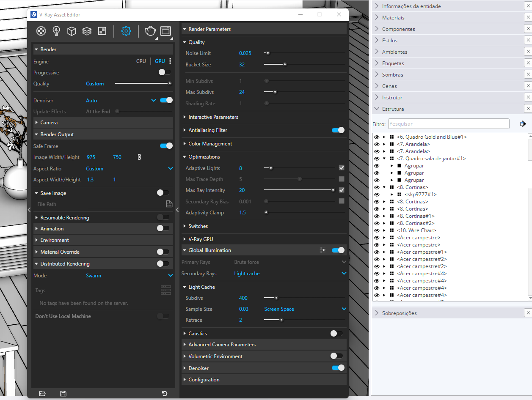
Task: Select the GPU render engine
Action: coord(160,61)
